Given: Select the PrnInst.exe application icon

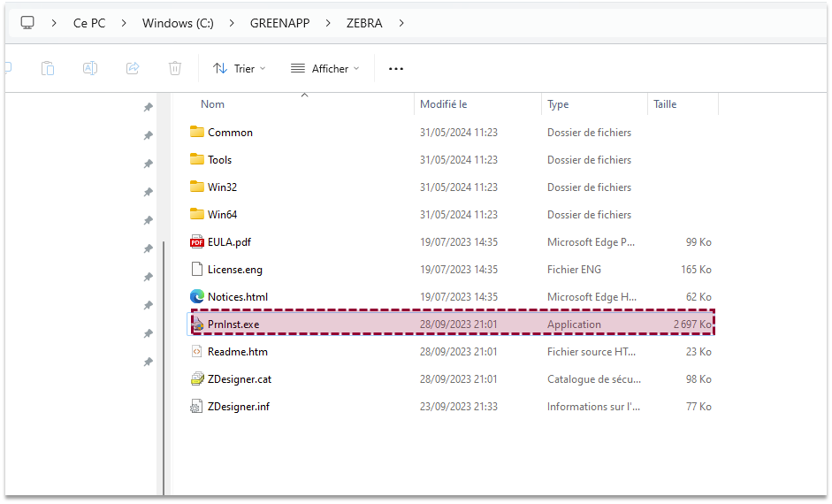Looking at the screenshot, I should click(197, 325).
